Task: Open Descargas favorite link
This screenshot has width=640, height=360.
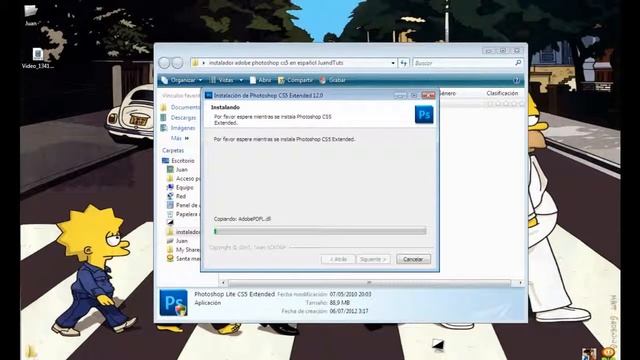Action: (x=183, y=118)
